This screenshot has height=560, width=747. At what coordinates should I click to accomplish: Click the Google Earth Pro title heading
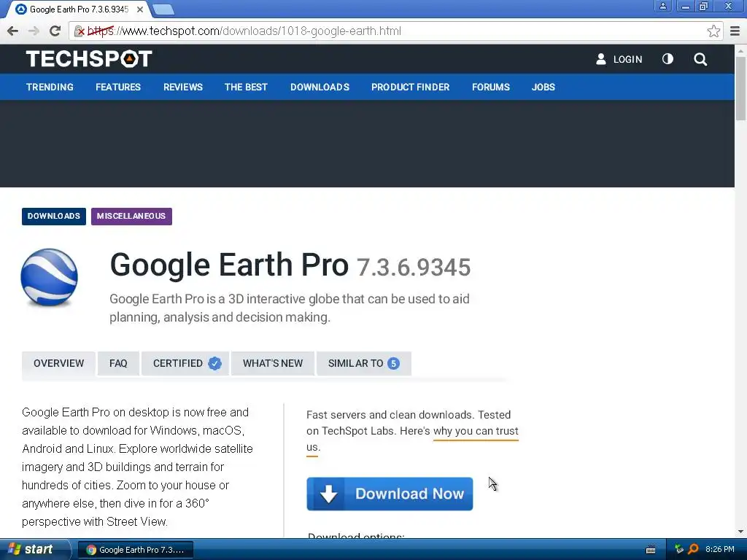pyautogui.click(x=229, y=265)
